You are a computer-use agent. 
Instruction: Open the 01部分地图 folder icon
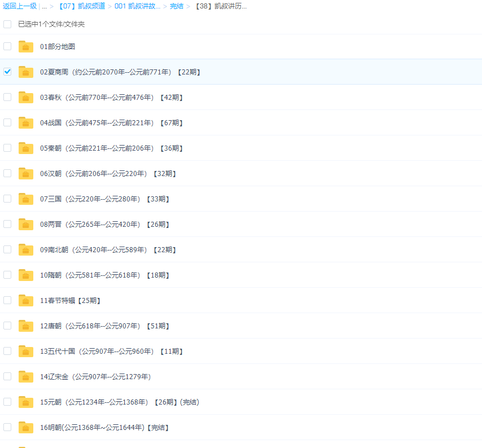coord(26,47)
